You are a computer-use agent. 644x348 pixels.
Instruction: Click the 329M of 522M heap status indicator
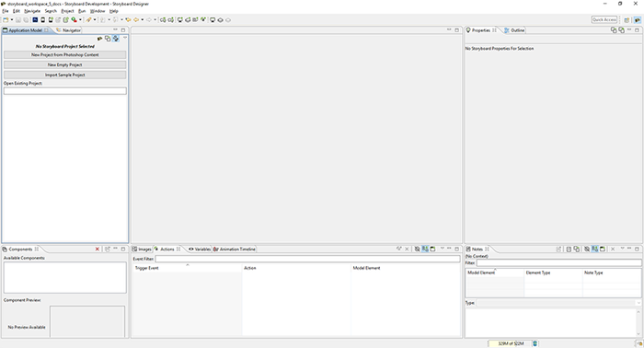(510, 343)
